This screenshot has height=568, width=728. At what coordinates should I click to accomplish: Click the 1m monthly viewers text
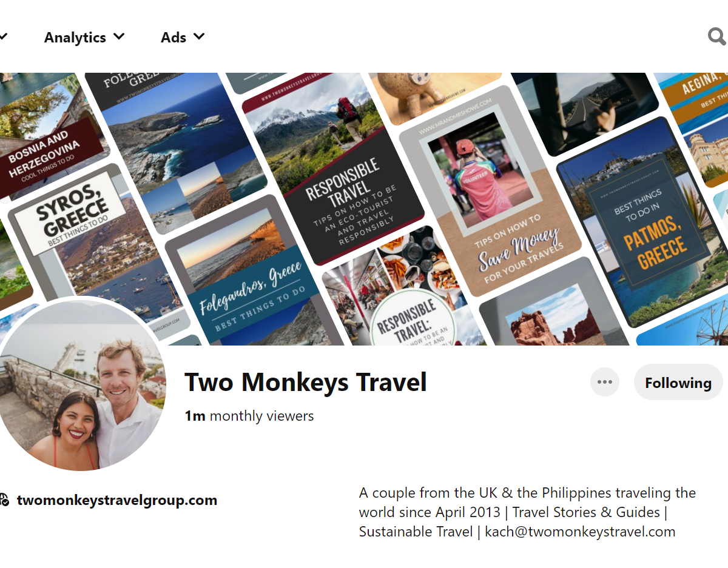click(x=249, y=416)
